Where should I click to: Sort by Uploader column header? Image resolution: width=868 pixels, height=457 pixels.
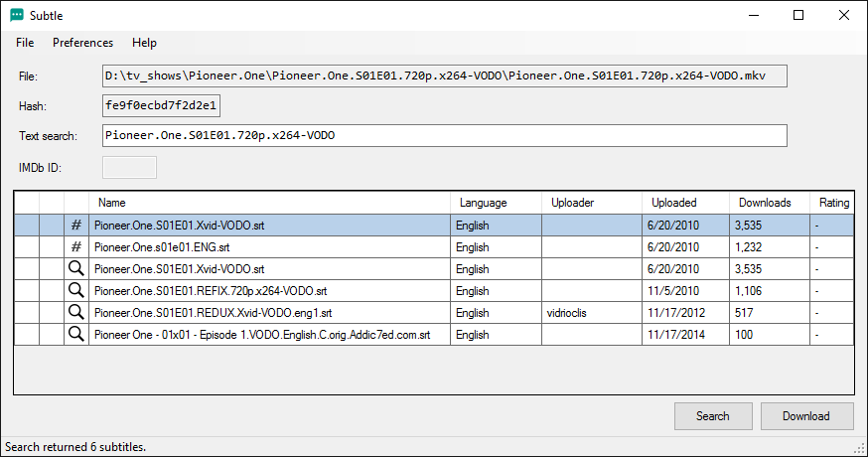coord(592,203)
